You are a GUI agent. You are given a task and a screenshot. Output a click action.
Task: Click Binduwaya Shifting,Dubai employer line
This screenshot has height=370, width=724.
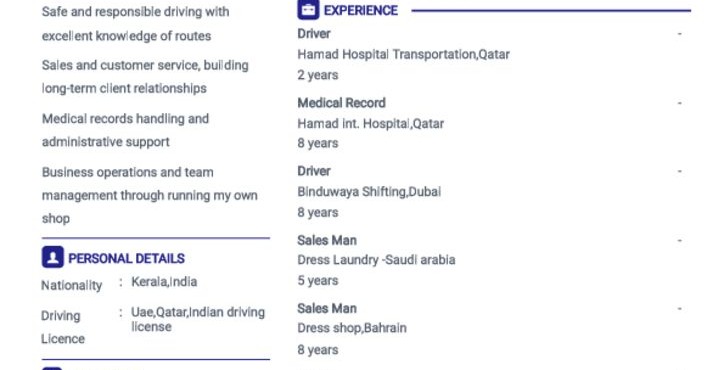pos(369,192)
